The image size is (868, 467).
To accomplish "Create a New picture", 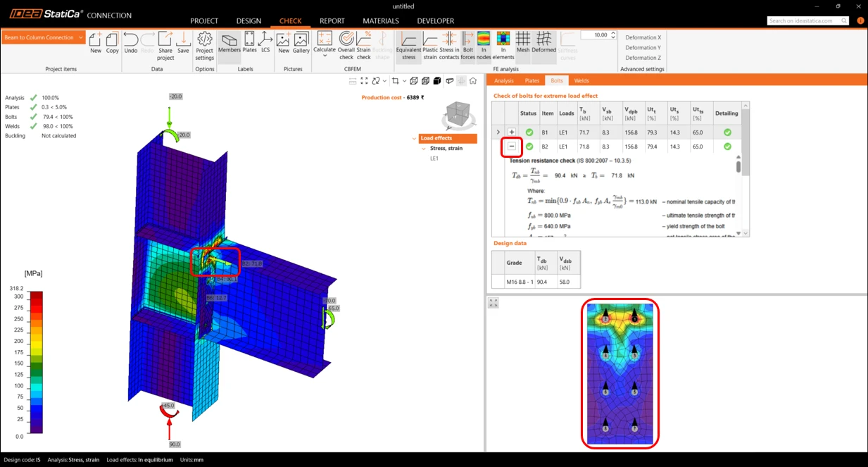I will pos(284,42).
